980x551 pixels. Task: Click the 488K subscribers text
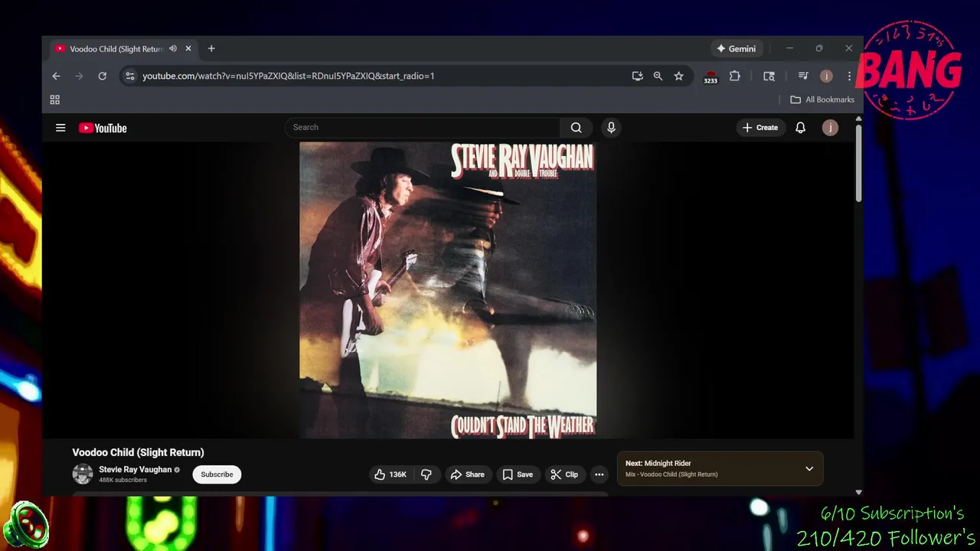coord(122,480)
